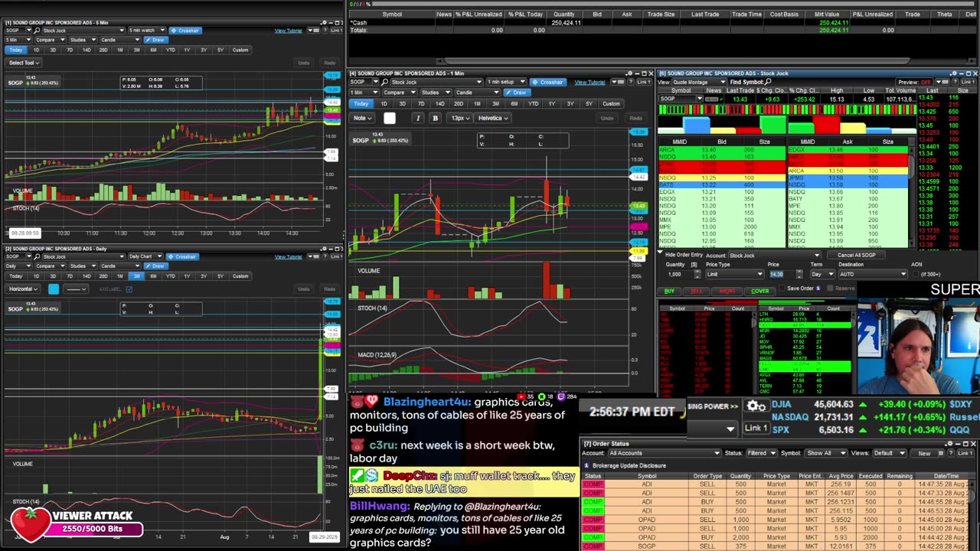Open the 5 min watch layout dropdown

point(147,31)
